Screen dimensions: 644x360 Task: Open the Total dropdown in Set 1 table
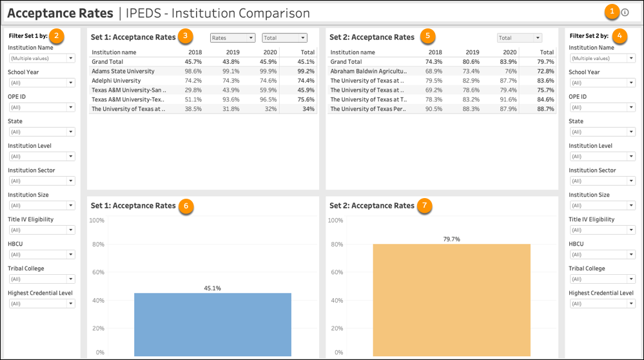(x=284, y=38)
